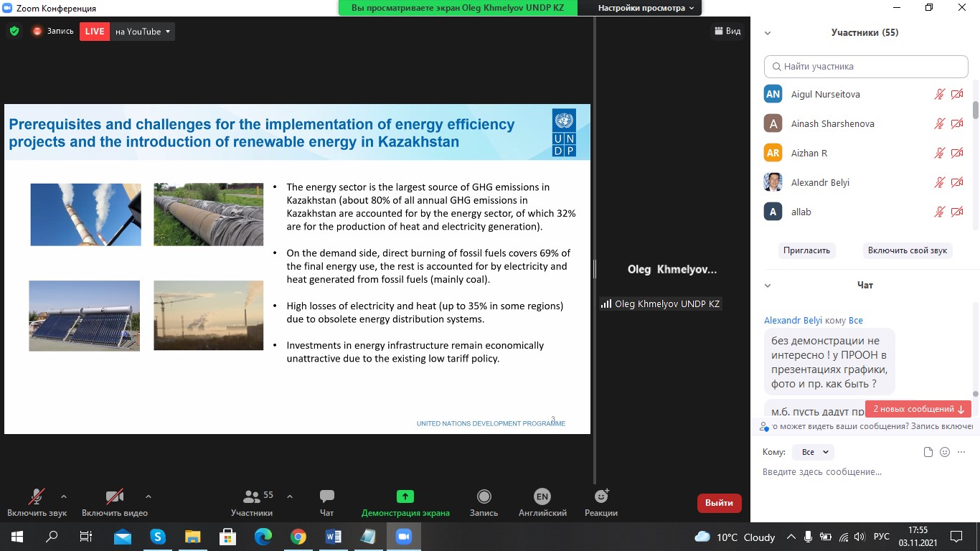Open the view settings dropdown (Настройки просмотра)

(646, 8)
